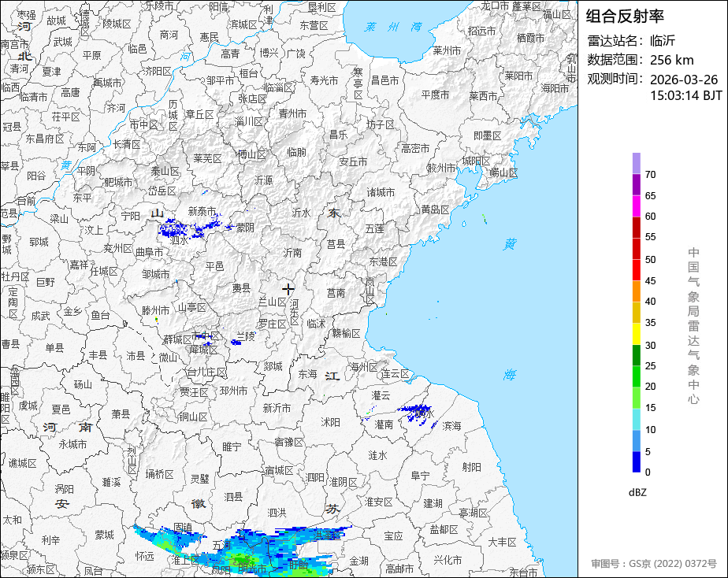The height and width of the screenshot is (578, 728).
Task: Click the dBZ unit label under legend
Action: (x=637, y=493)
